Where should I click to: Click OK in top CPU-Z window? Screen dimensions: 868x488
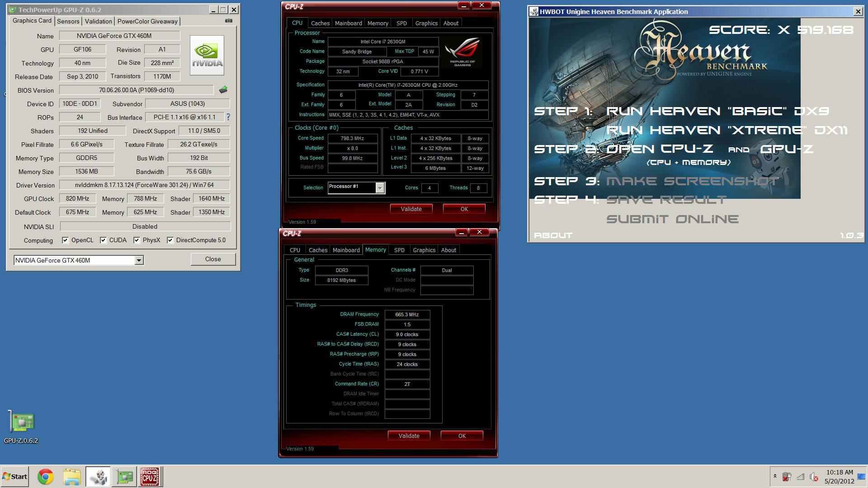click(x=464, y=209)
